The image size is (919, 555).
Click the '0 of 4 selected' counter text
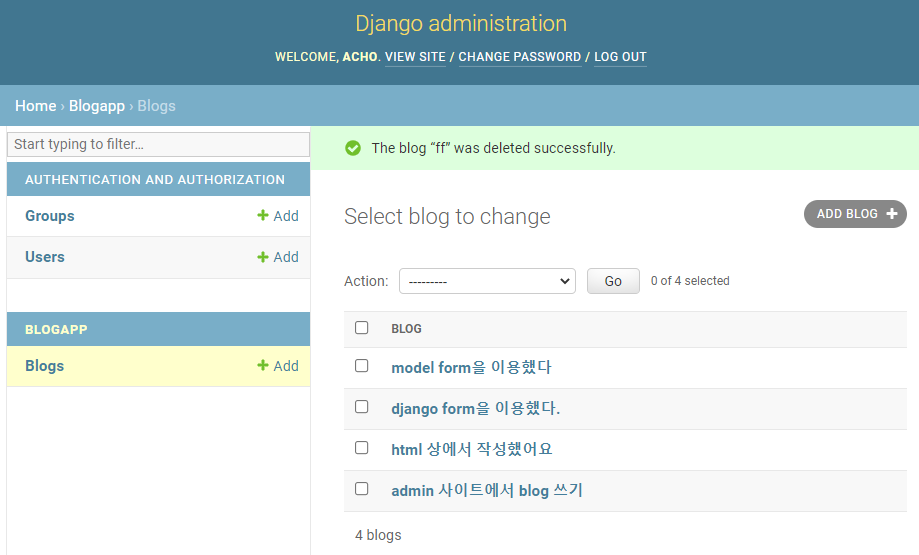click(x=690, y=281)
